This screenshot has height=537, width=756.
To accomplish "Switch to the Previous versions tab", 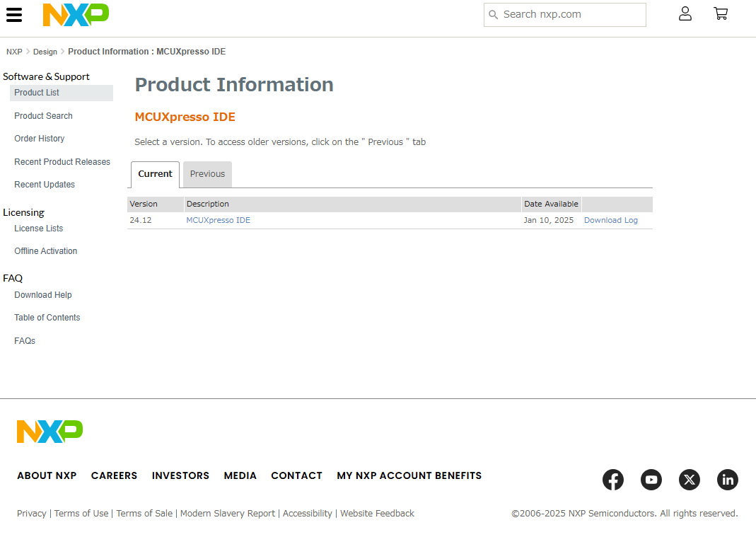I will pos(207,174).
